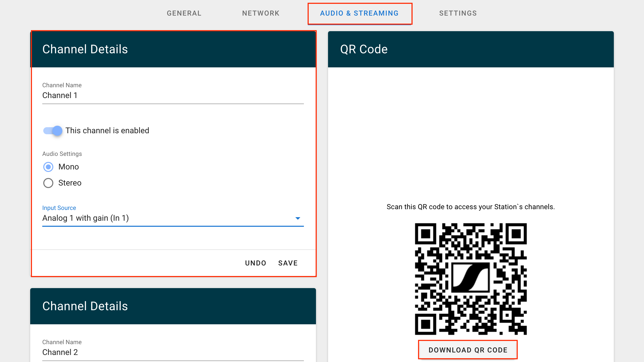Click the Input Source dropdown arrow
The height and width of the screenshot is (362, 644).
[298, 218]
